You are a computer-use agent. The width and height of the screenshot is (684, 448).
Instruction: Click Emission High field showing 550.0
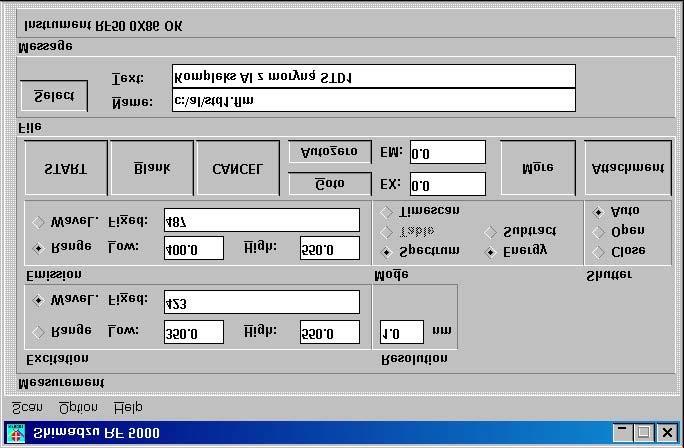(330, 248)
